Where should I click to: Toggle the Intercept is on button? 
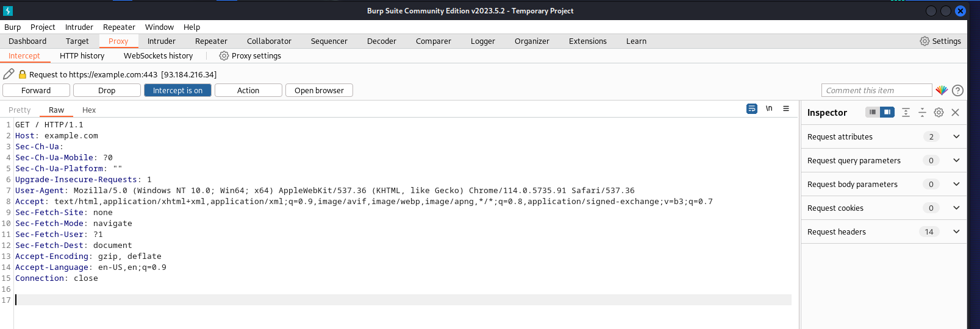[177, 90]
